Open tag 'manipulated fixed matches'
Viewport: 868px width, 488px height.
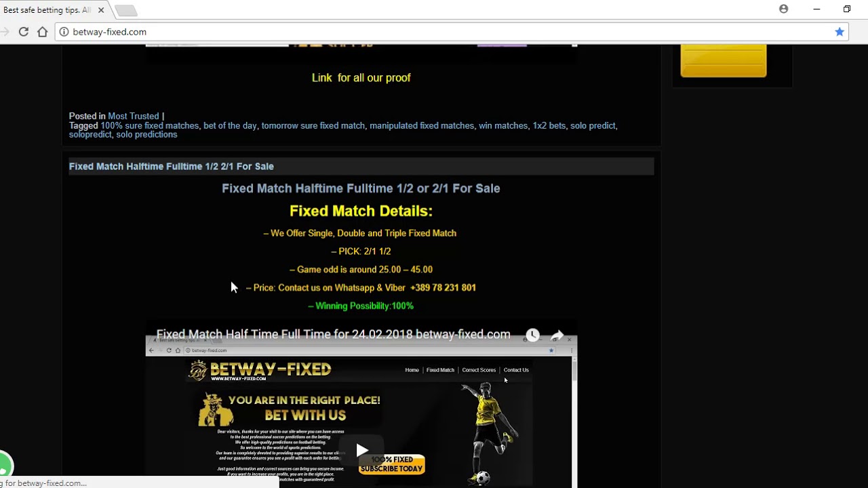pyautogui.click(x=422, y=125)
